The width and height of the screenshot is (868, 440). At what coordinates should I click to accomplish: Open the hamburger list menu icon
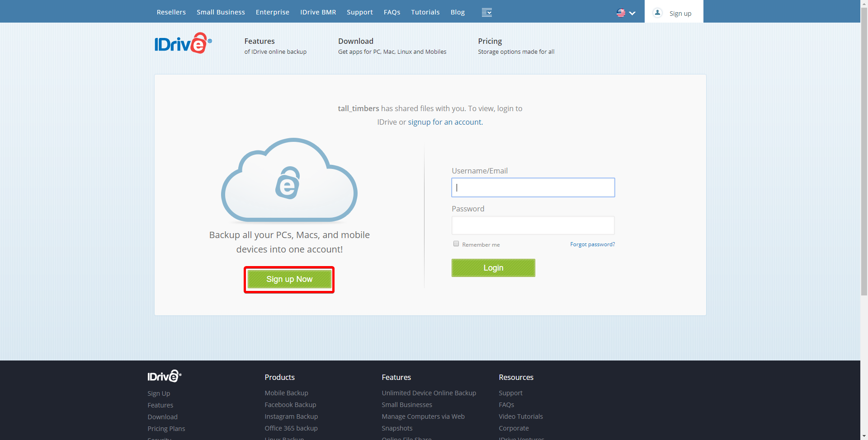487,12
